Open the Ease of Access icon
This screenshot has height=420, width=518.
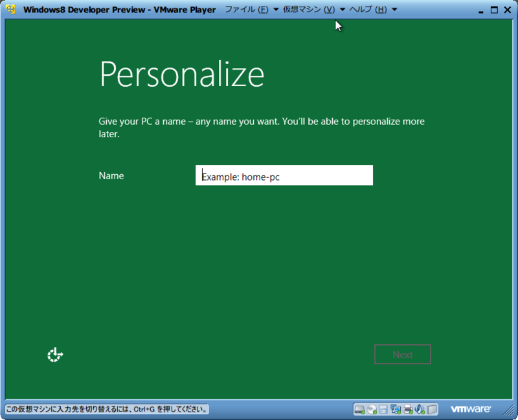[x=55, y=355]
